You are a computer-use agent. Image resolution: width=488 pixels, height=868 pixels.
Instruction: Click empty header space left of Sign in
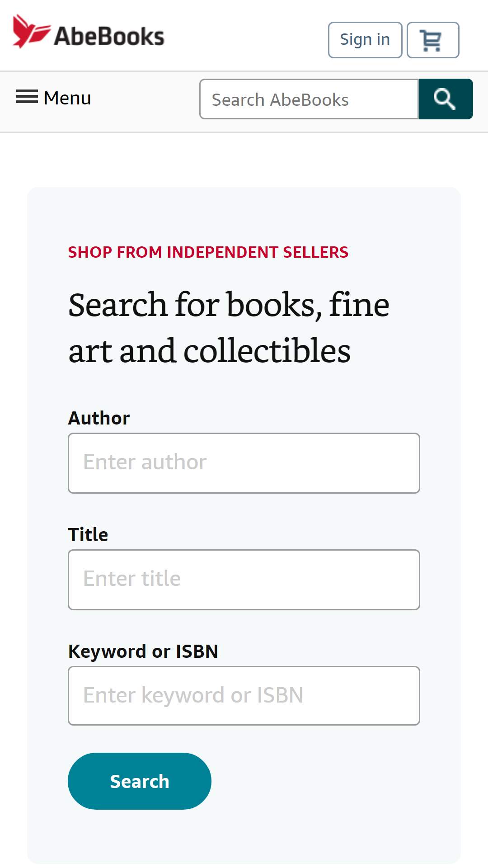246,36
